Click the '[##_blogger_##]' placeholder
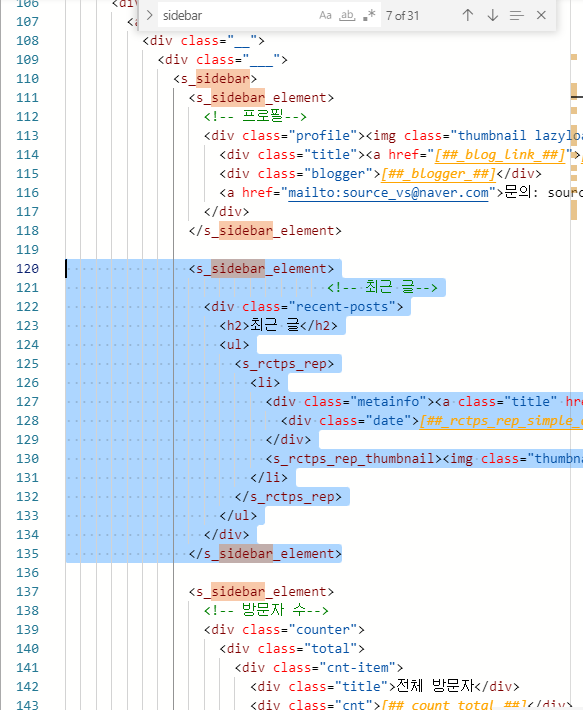The width and height of the screenshot is (583, 710). pyautogui.click(x=438, y=174)
